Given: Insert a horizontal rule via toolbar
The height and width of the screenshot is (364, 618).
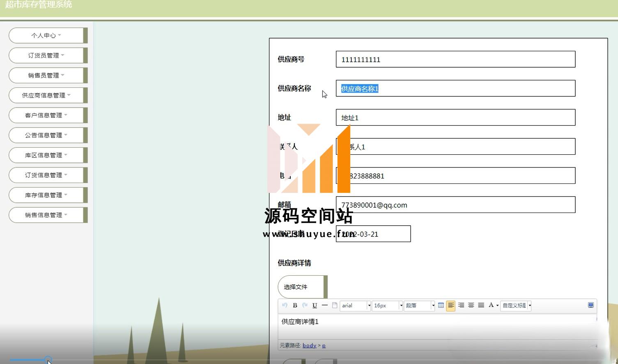Looking at the screenshot, I should (x=324, y=305).
